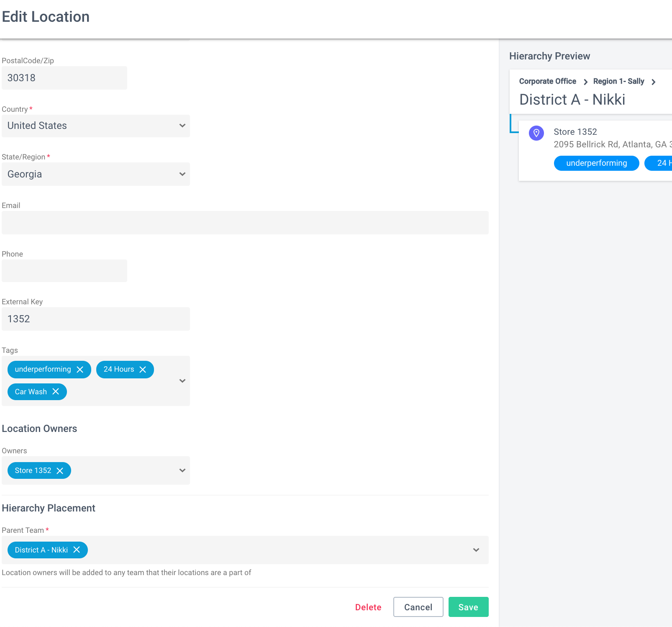Remove Store 1352 from Owners
The height and width of the screenshot is (627, 672).
pos(60,471)
